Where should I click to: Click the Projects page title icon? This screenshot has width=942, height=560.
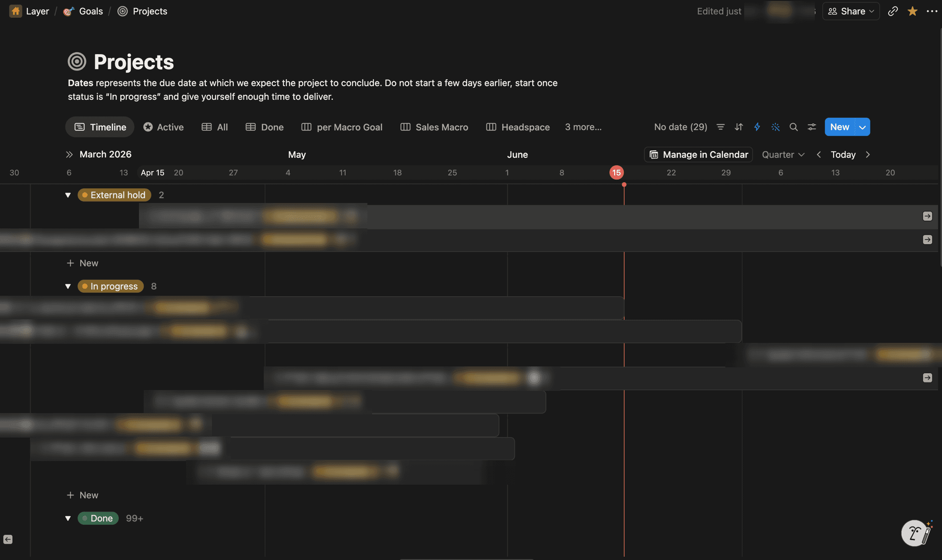[77, 61]
